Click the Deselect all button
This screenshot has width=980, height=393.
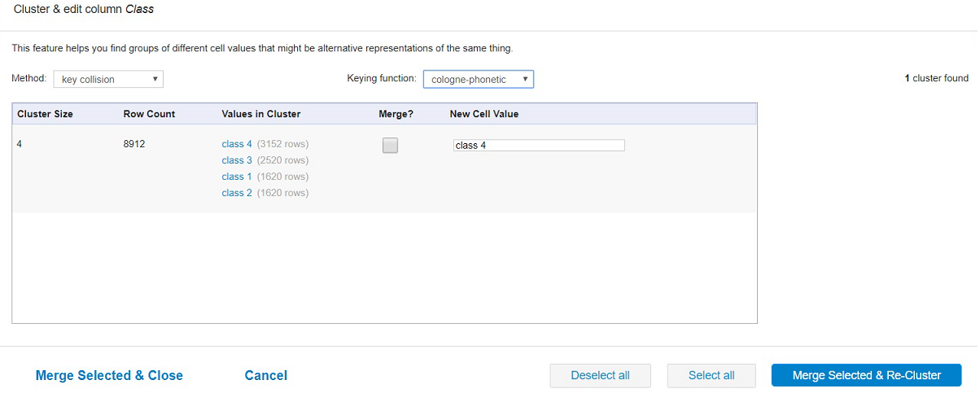(600, 375)
